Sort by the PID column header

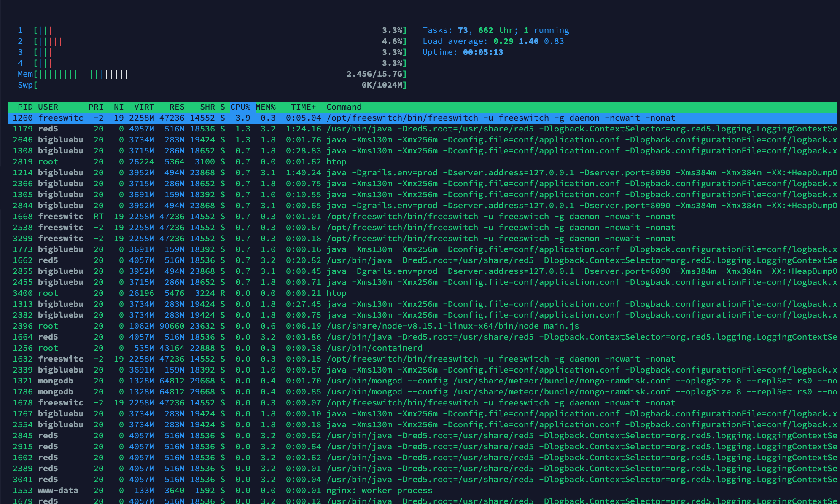click(x=25, y=107)
